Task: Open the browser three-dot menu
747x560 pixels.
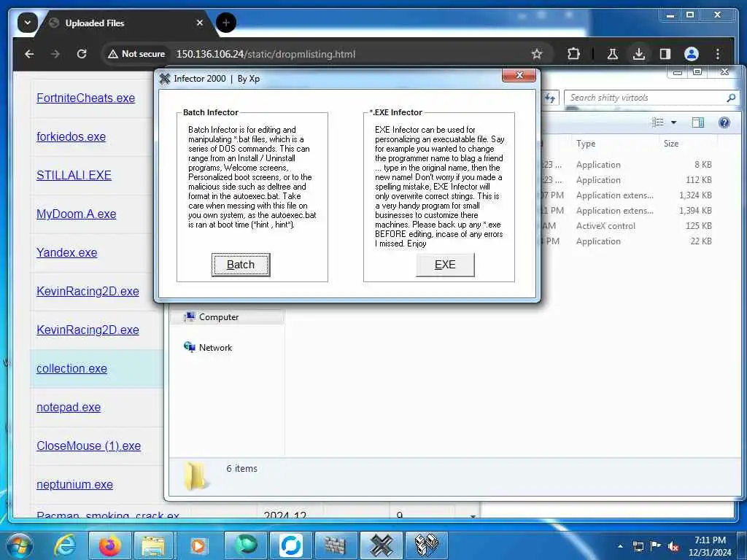Action: click(718, 54)
